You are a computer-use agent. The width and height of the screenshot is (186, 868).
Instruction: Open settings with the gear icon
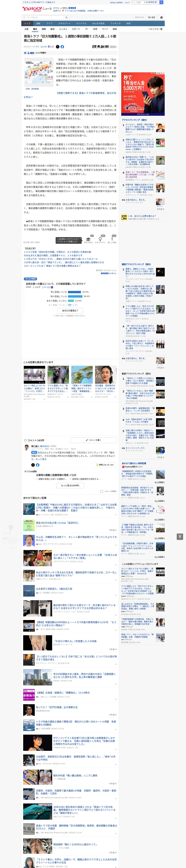(x=161, y=18)
